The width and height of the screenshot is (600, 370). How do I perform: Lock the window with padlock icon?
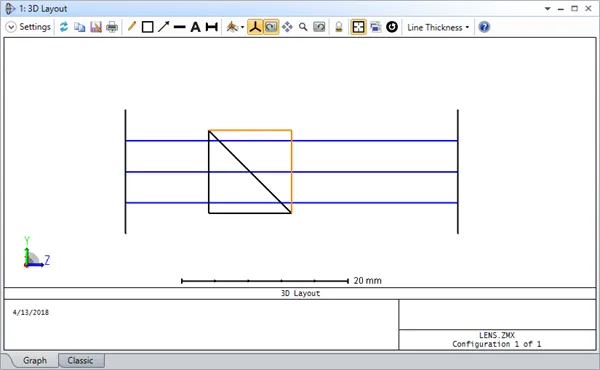pos(339,27)
